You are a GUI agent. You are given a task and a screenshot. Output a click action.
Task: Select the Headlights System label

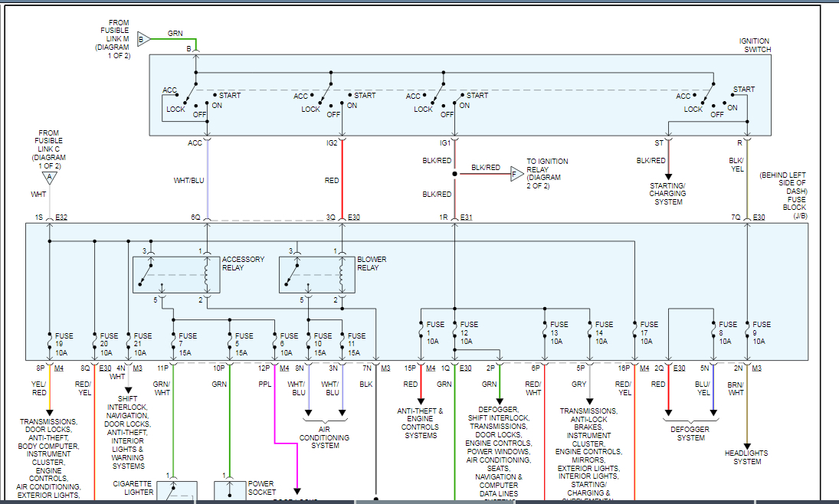(x=746, y=457)
